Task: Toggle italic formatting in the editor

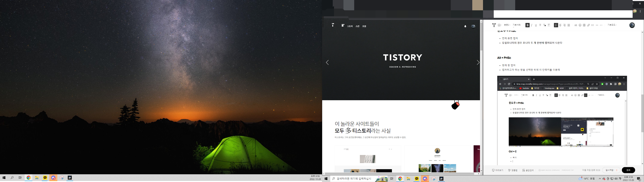Action: click(x=532, y=25)
